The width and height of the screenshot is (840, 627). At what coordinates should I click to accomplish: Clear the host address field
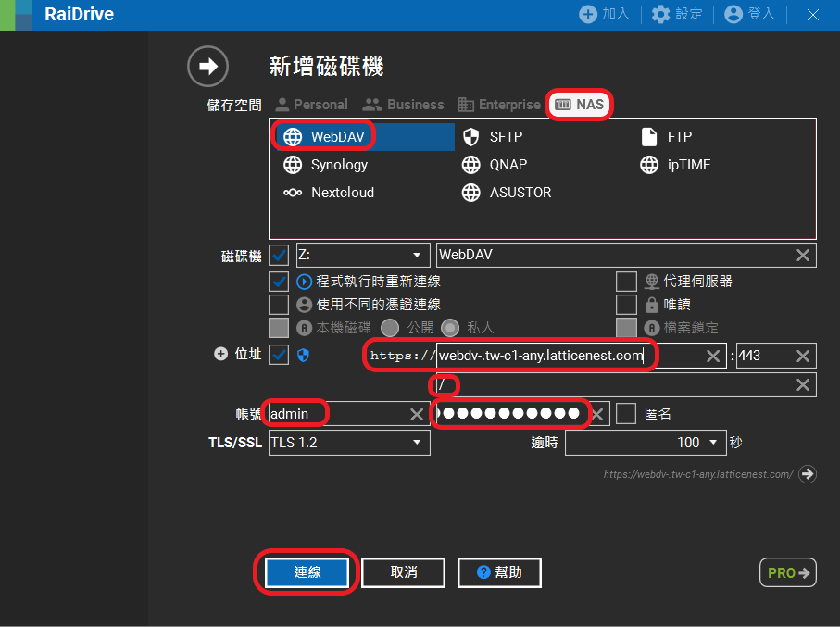[713, 356]
